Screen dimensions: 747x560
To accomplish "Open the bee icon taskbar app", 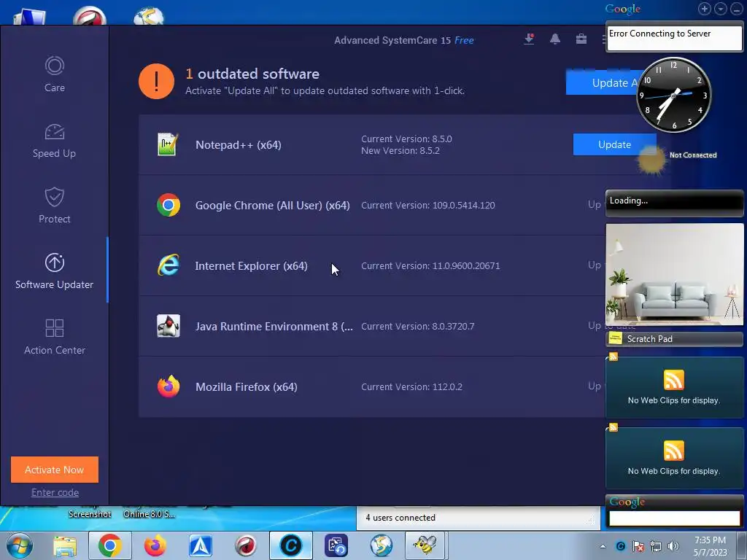I will pos(425,545).
